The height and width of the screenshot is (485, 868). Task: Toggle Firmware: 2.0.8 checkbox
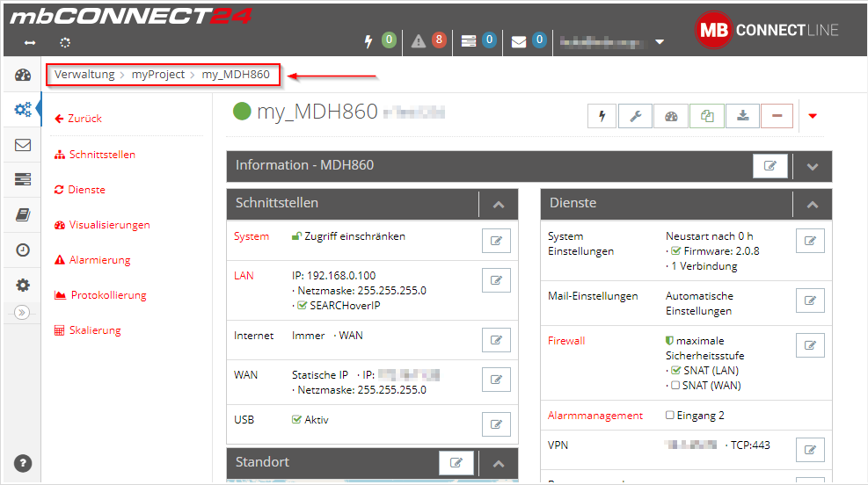675,250
